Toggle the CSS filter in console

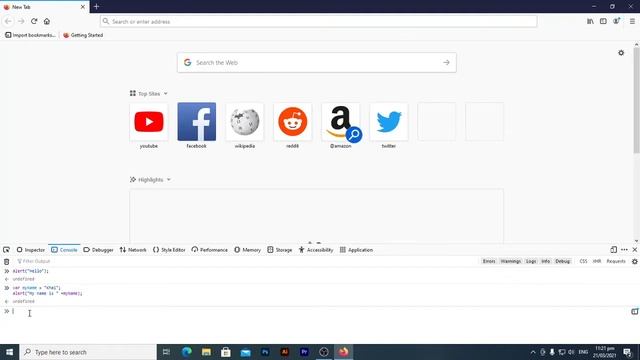583,261
